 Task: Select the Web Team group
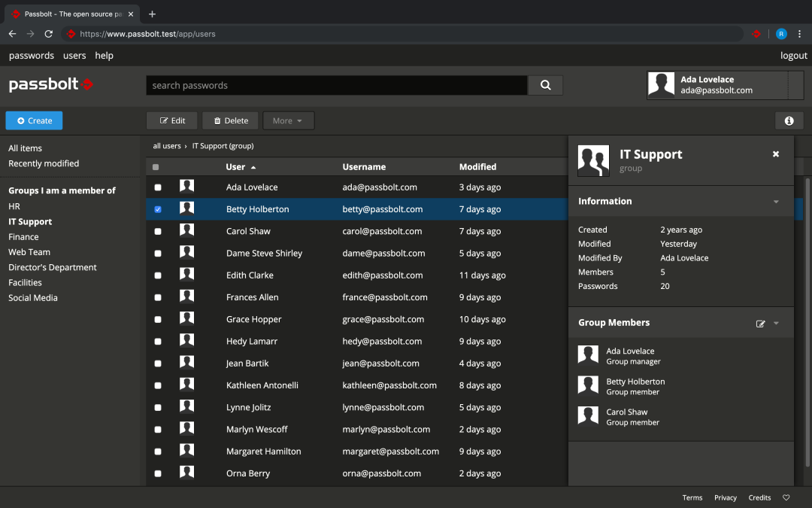[29, 252]
